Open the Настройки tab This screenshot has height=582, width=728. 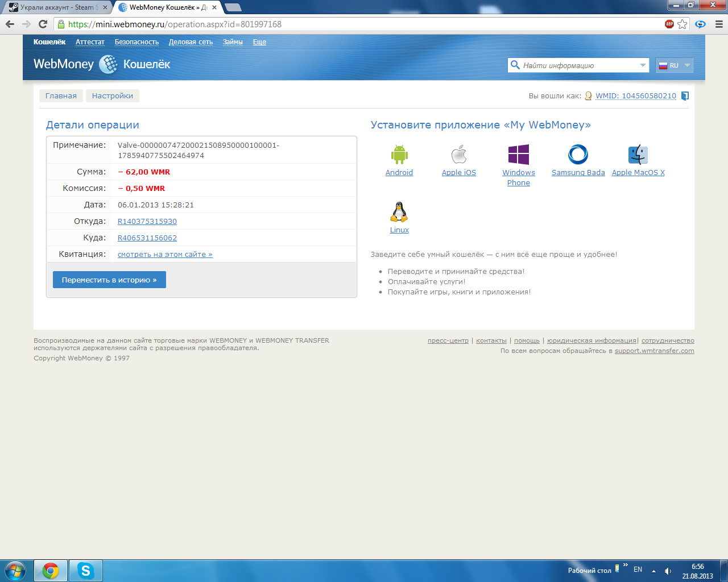pos(113,96)
